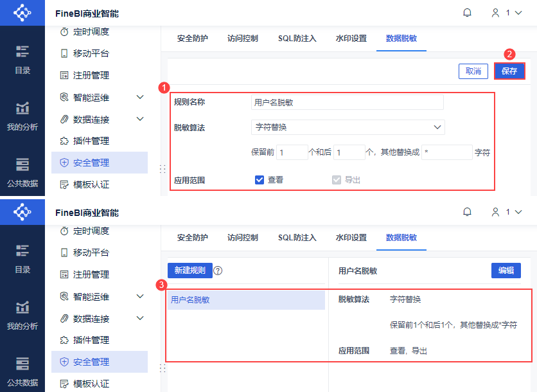Toggle the 查看 checkbox under 应用范围

(260, 180)
